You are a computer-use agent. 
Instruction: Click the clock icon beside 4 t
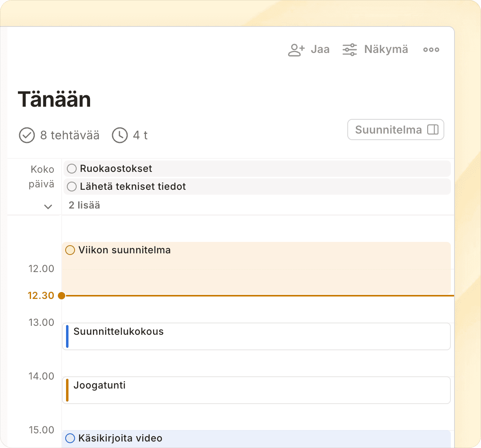pyautogui.click(x=120, y=135)
